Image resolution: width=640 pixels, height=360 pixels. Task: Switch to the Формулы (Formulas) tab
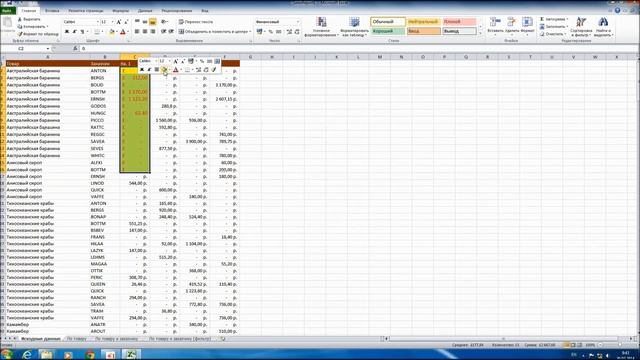(x=120, y=11)
